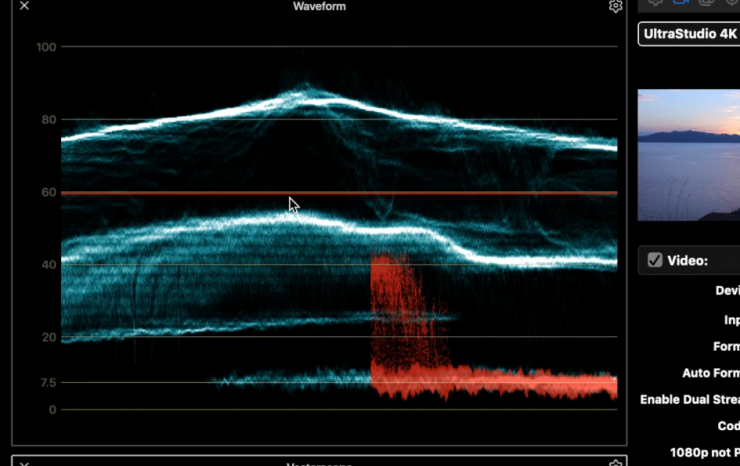This screenshot has width=740, height=466.
Task: Close the Vectorscope panel below
Action: pos(24,463)
